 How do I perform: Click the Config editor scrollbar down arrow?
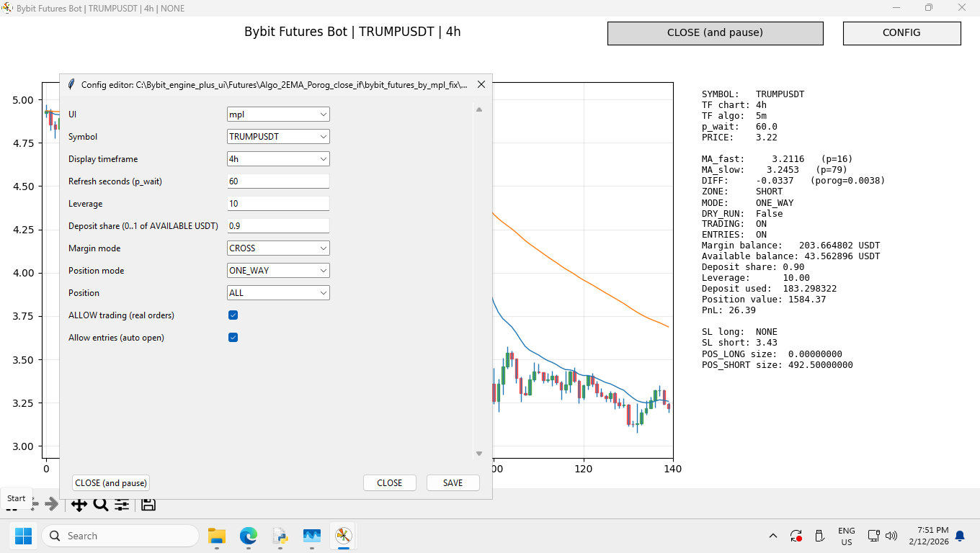click(479, 454)
